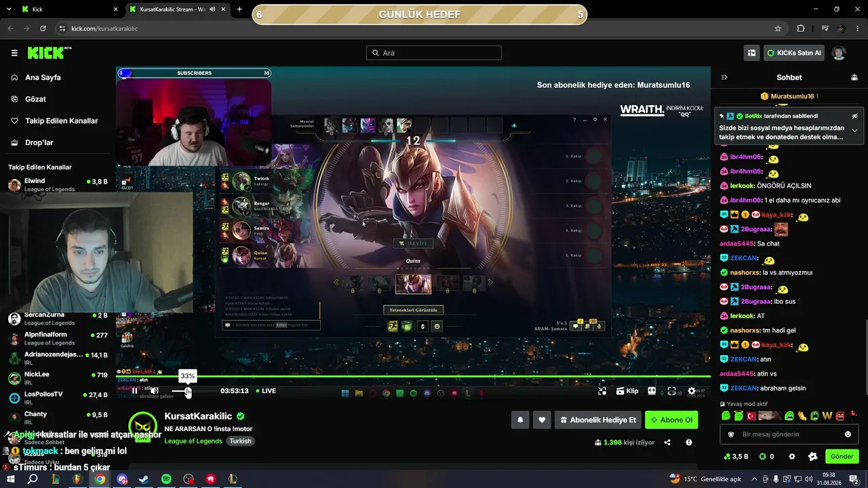The image size is (868, 488).
Task: Open Steam from the taskbar
Action: [144, 479]
